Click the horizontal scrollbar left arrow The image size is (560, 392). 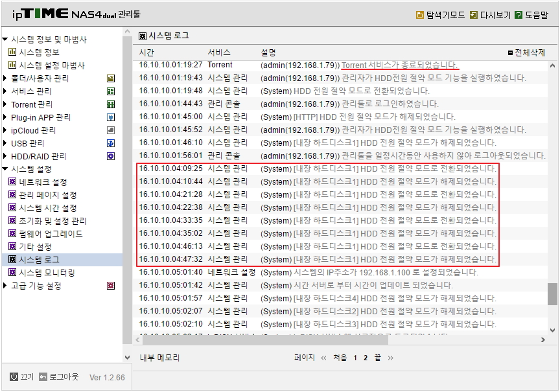(138, 340)
